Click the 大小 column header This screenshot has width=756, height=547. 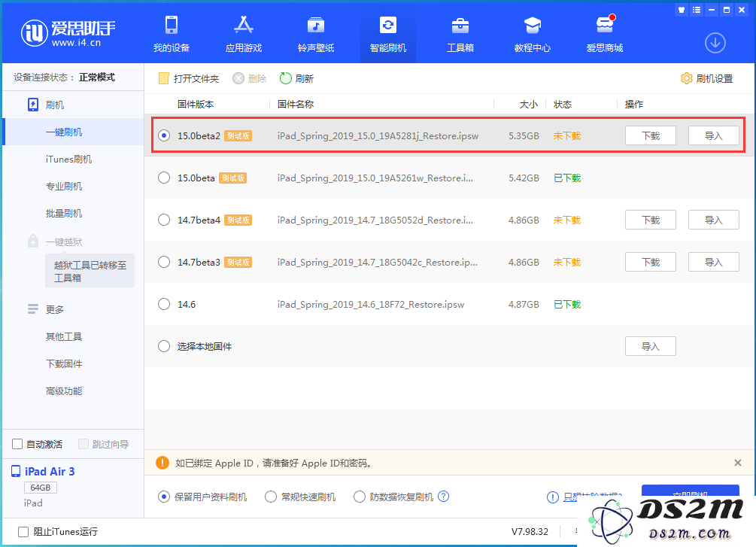pos(528,104)
